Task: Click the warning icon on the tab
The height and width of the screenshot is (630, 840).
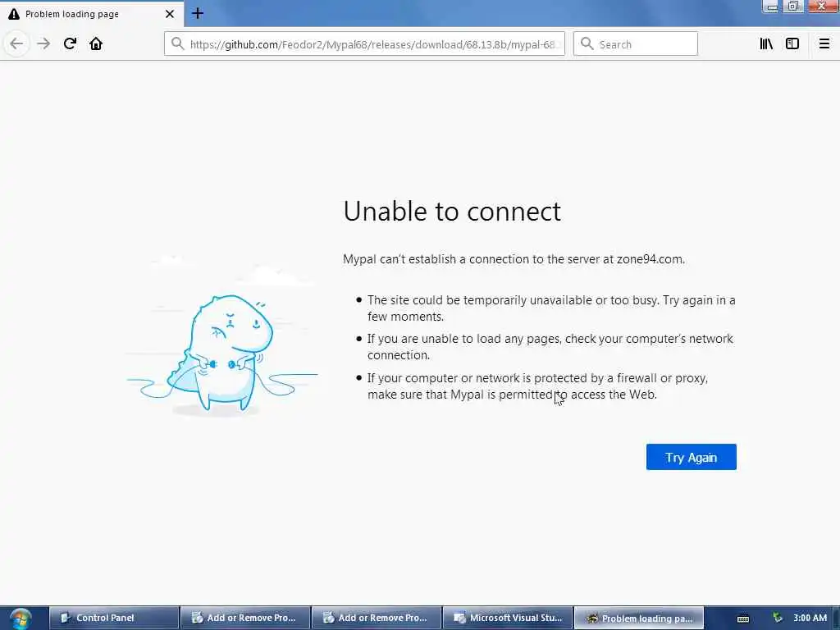Action: (14, 14)
